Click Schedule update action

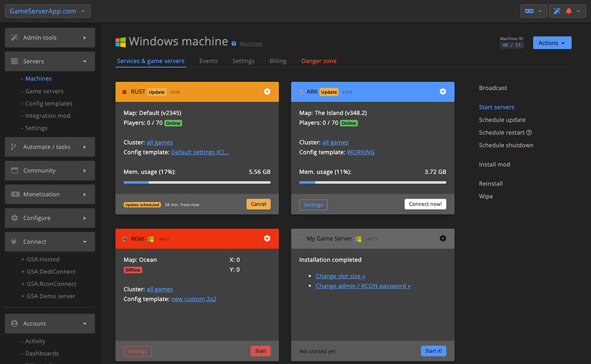pyautogui.click(x=502, y=120)
